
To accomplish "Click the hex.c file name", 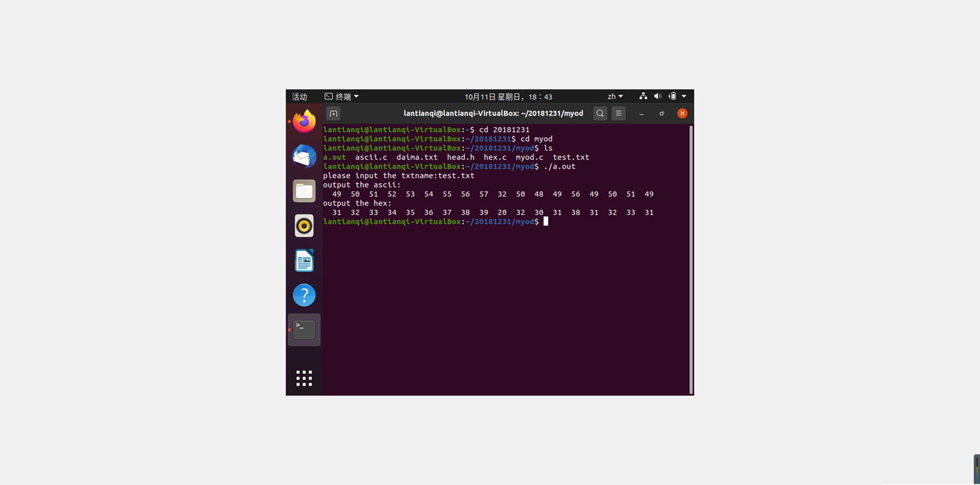I will tap(495, 157).
